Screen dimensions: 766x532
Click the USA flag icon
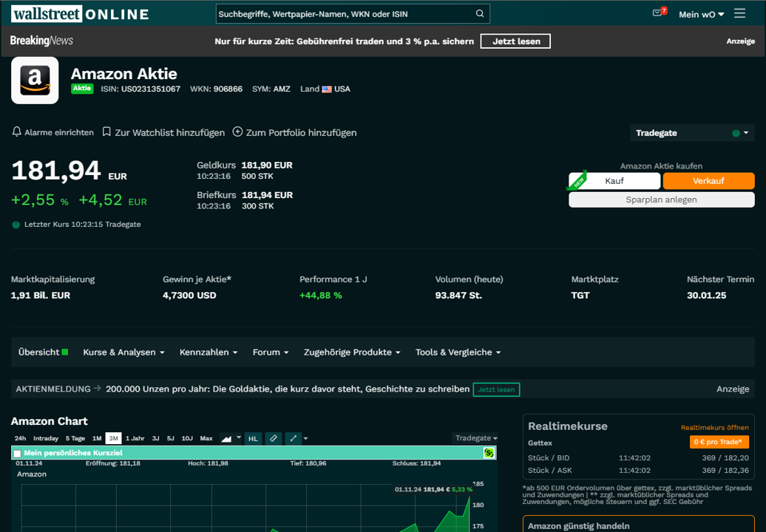click(327, 89)
